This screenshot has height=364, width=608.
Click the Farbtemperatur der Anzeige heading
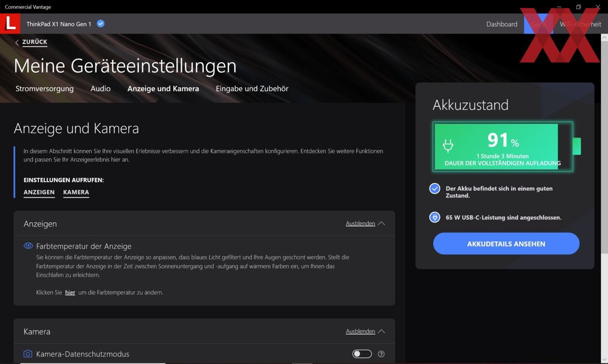(x=84, y=246)
